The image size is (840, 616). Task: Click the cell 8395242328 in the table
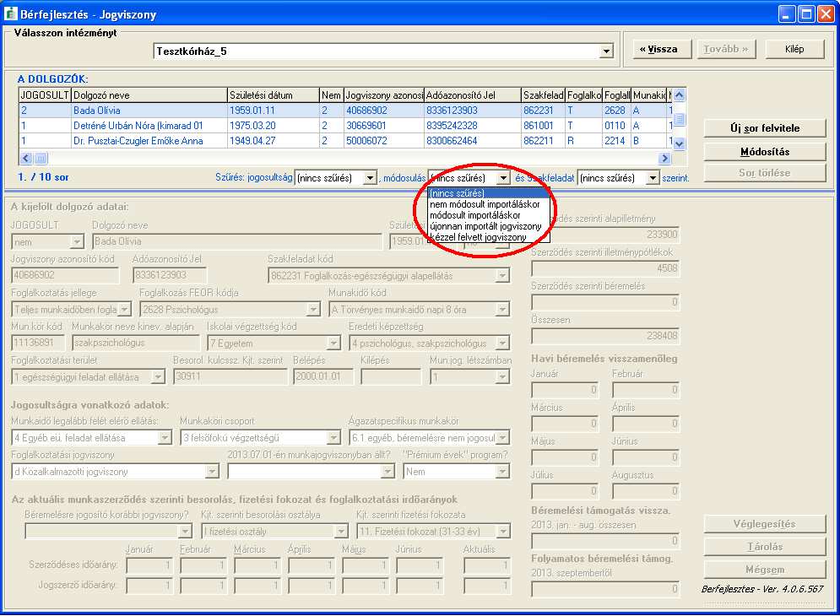pyautogui.click(x=472, y=126)
